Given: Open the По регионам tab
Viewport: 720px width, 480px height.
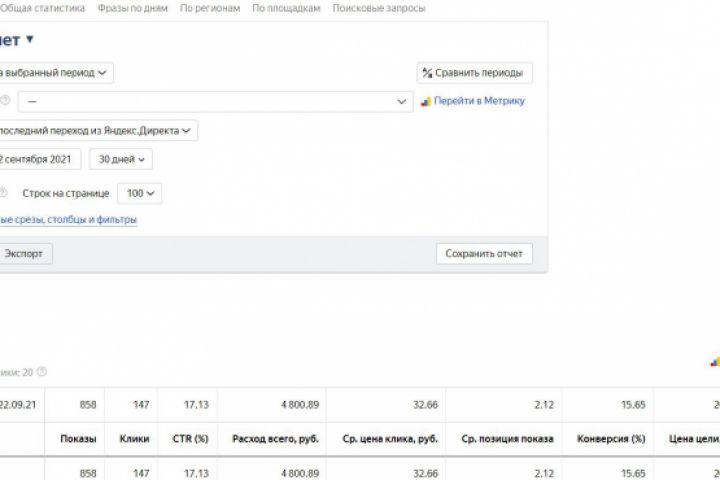Looking at the screenshot, I should point(210,8).
